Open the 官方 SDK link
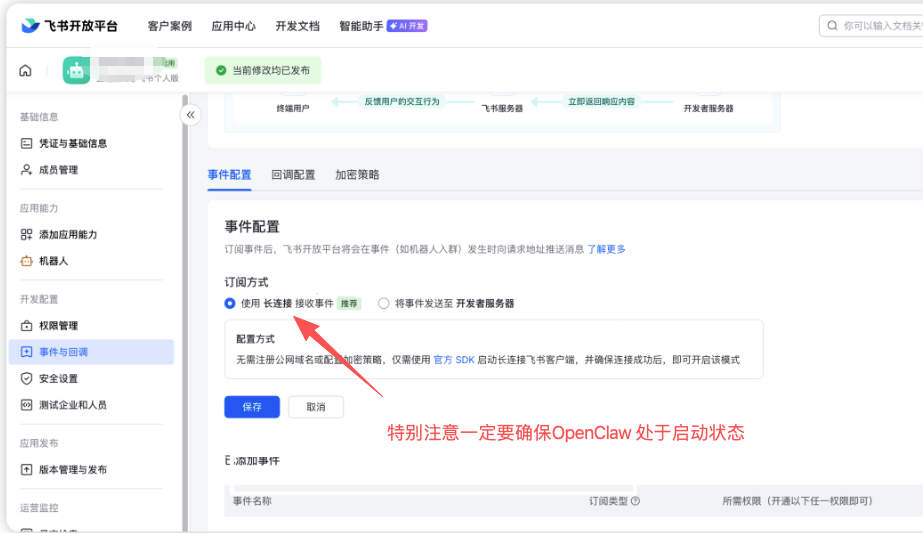923x533 pixels. tap(454, 360)
